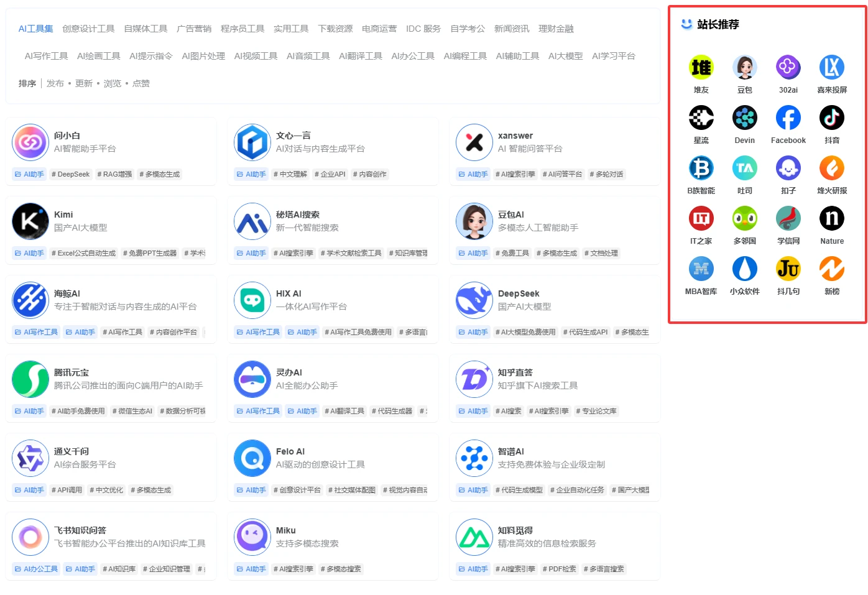The image size is (868, 595).
Task: Select the AI工具集 tab
Action: click(x=35, y=29)
